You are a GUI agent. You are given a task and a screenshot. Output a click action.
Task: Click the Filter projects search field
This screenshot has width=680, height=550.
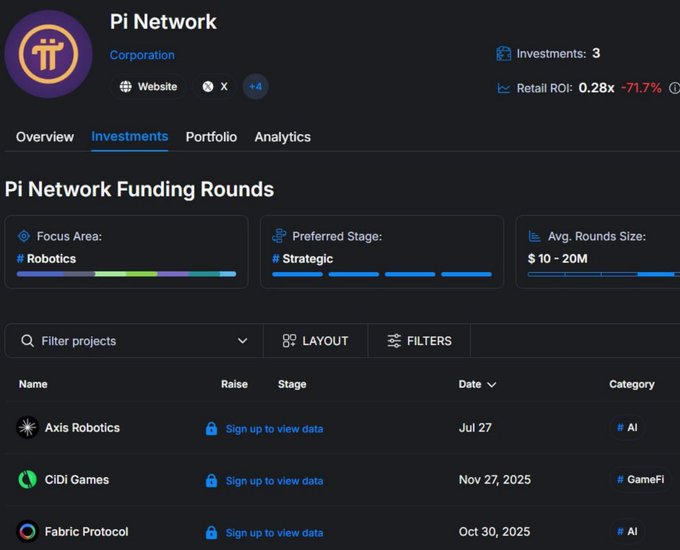coord(134,341)
